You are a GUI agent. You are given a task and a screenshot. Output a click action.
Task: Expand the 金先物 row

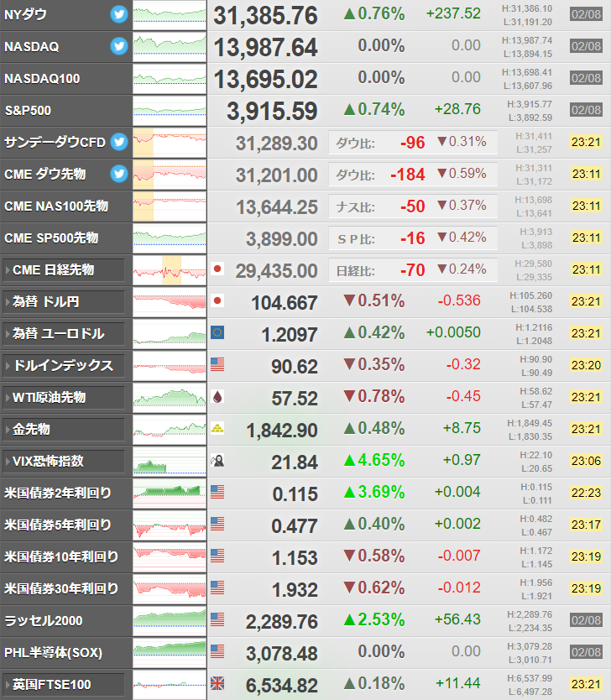tap(64, 430)
